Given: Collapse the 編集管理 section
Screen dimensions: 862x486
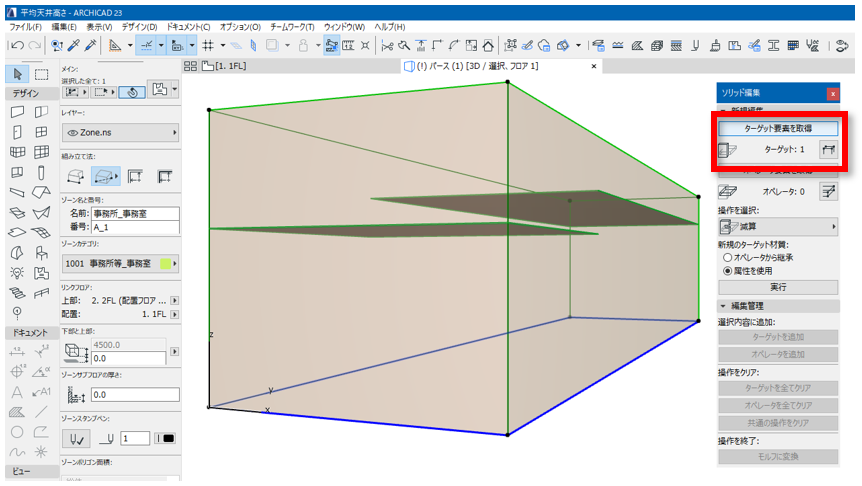Looking at the screenshot, I should [x=722, y=306].
